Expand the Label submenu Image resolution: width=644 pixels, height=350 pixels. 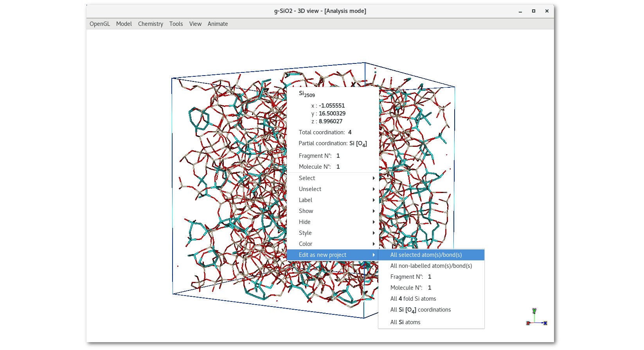point(333,200)
